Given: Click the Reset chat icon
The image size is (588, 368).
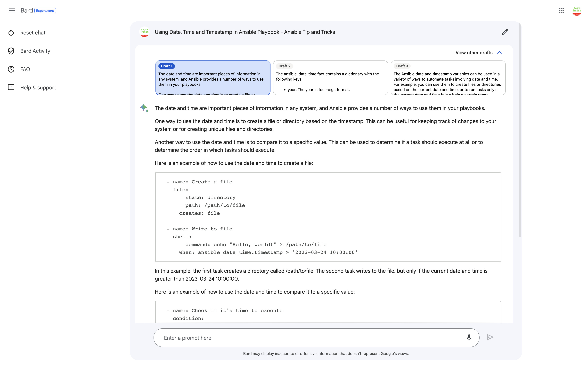Looking at the screenshot, I should (x=11, y=33).
